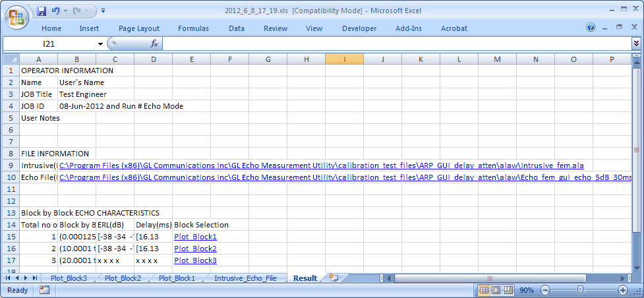Open the Office Button menu
This screenshot has width=644, height=298.
pyautogui.click(x=17, y=17)
